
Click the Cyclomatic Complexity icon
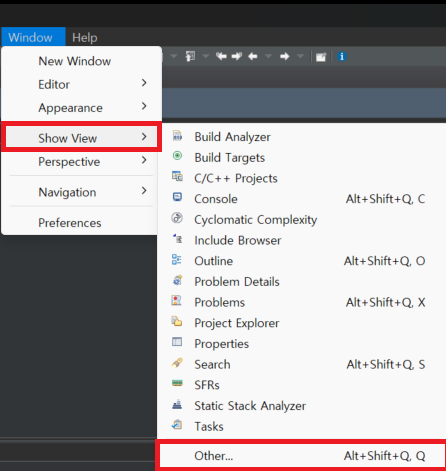tap(177, 218)
